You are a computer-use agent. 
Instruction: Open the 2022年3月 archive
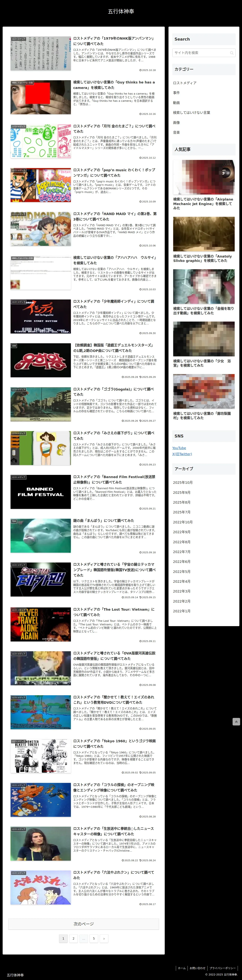click(182, 591)
